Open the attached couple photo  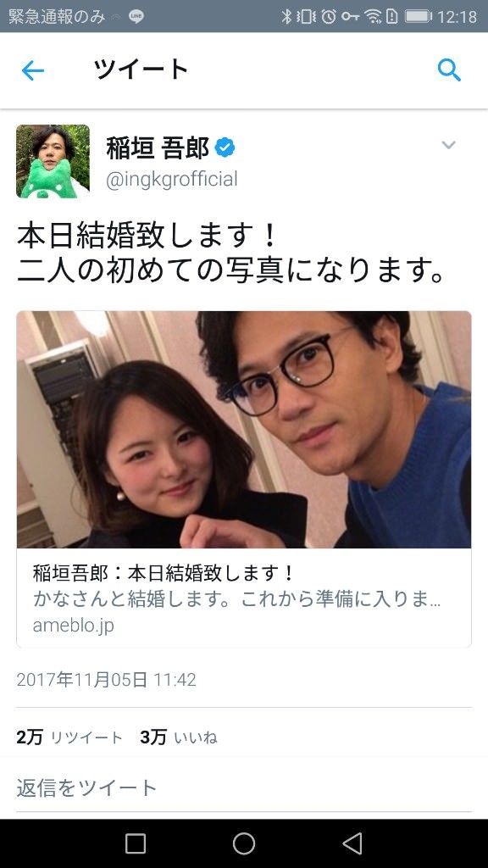tap(244, 430)
